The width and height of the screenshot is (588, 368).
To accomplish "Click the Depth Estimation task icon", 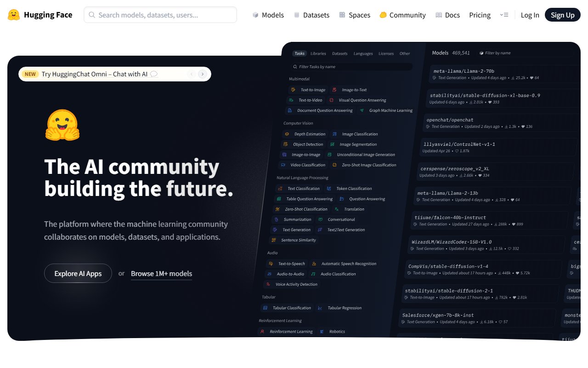I will pos(287,134).
